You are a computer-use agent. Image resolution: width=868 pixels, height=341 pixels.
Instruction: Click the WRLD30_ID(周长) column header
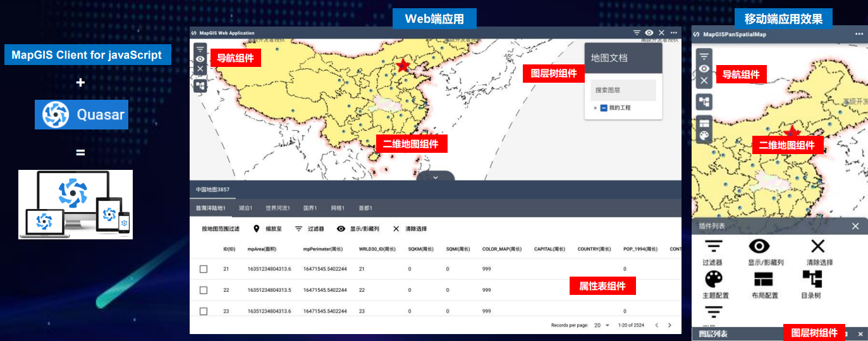[378, 249]
